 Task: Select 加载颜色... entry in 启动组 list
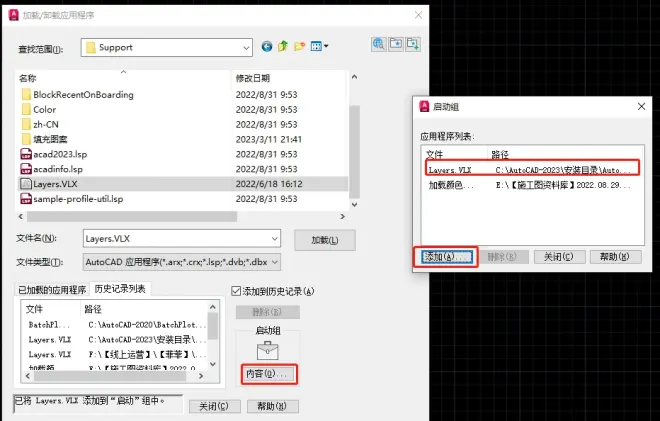(x=532, y=185)
